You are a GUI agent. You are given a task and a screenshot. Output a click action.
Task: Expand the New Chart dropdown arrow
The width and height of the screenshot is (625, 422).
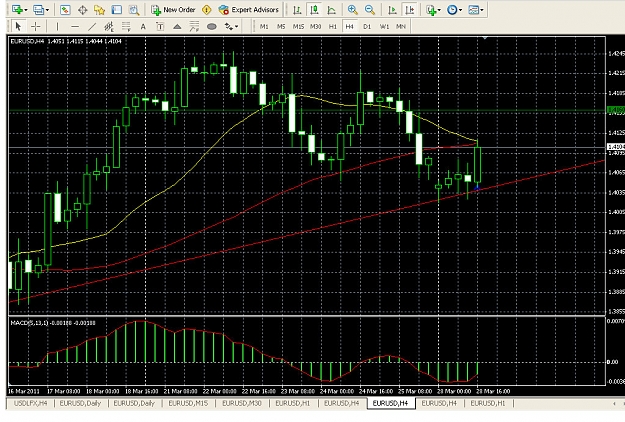26,10
